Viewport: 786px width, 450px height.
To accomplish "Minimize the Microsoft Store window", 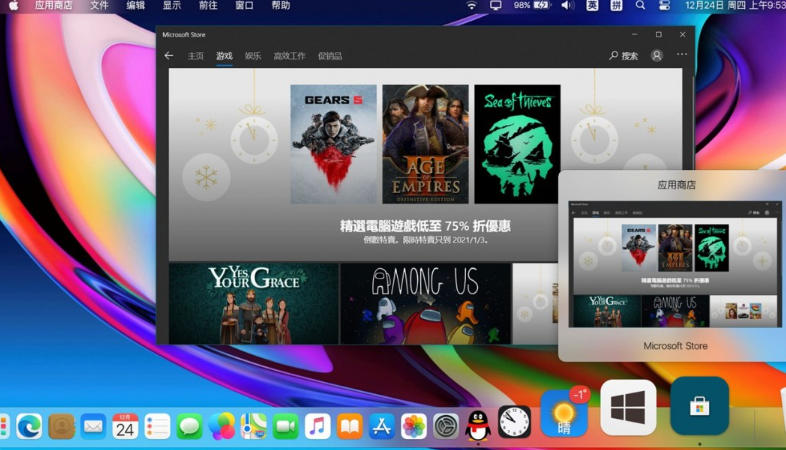I will coord(635,35).
